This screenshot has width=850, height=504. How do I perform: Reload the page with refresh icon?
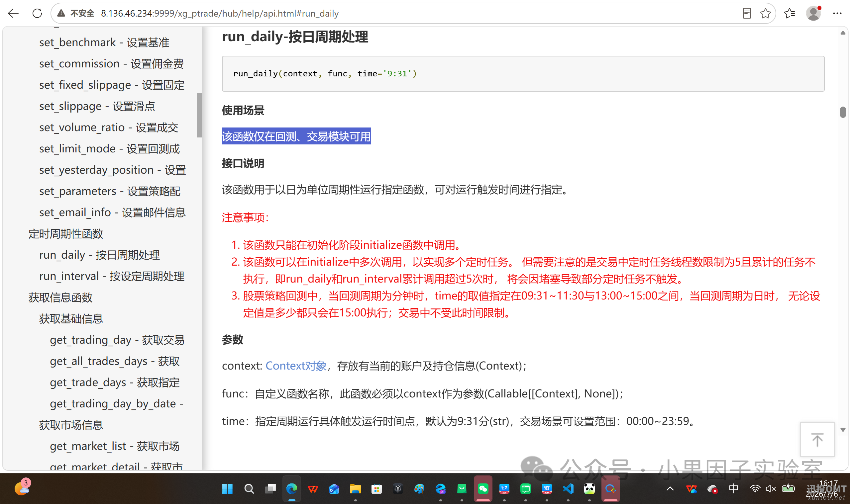[37, 13]
